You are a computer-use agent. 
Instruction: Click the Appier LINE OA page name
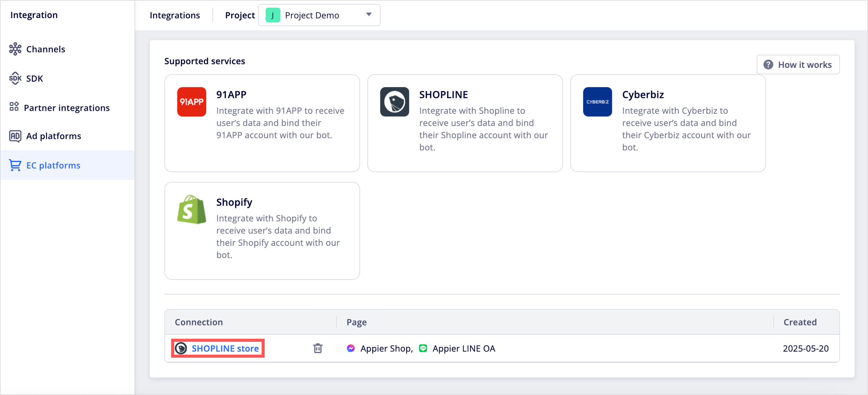(464, 349)
